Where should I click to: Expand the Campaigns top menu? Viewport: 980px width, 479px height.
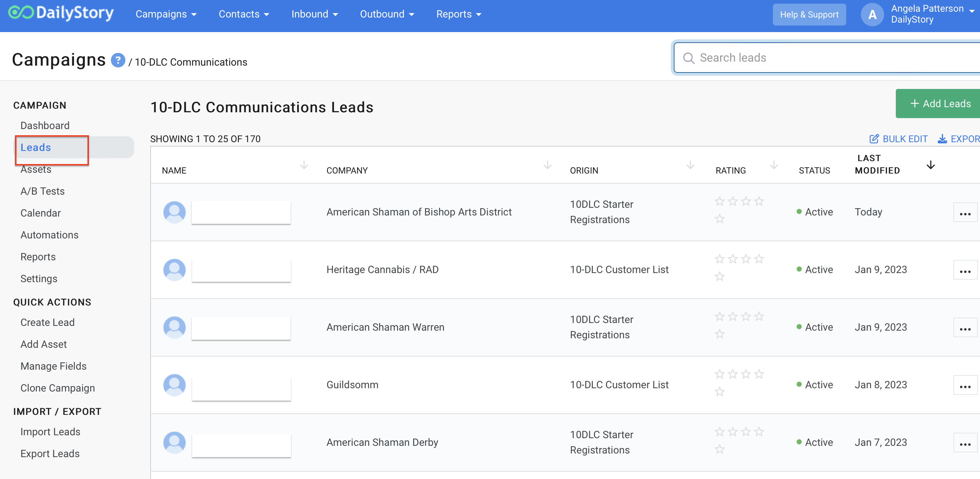(x=166, y=14)
